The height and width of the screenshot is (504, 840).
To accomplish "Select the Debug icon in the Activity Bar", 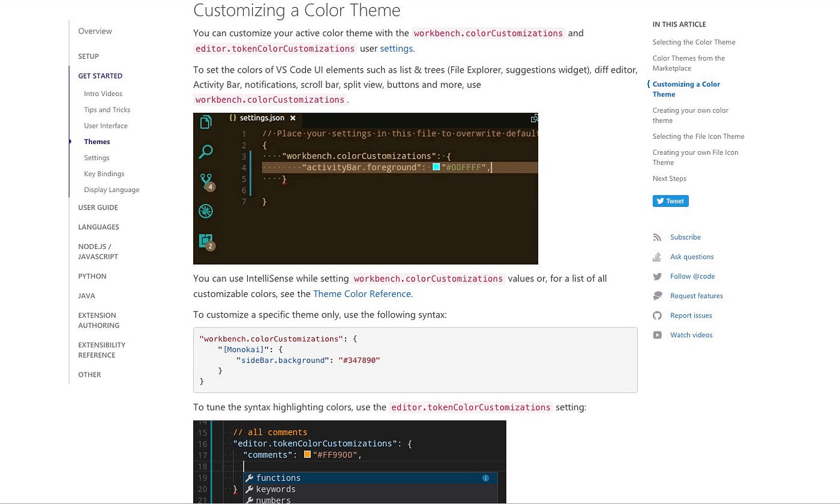I will 206,211.
